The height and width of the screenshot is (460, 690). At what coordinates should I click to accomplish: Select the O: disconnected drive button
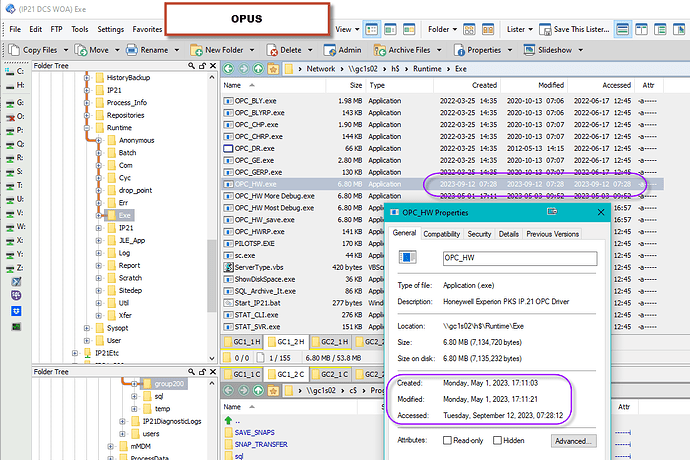[x=15, y=117]
